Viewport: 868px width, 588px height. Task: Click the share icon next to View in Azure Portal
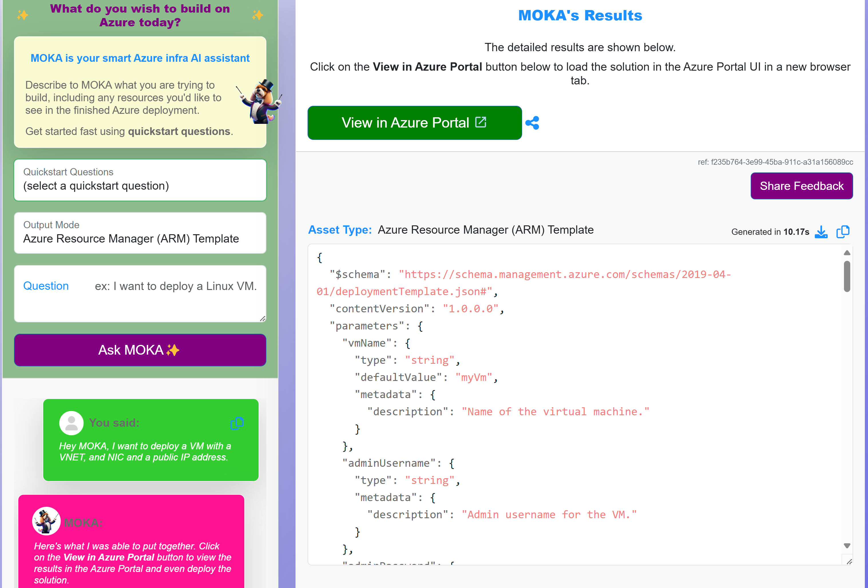[x=532, y=123]
